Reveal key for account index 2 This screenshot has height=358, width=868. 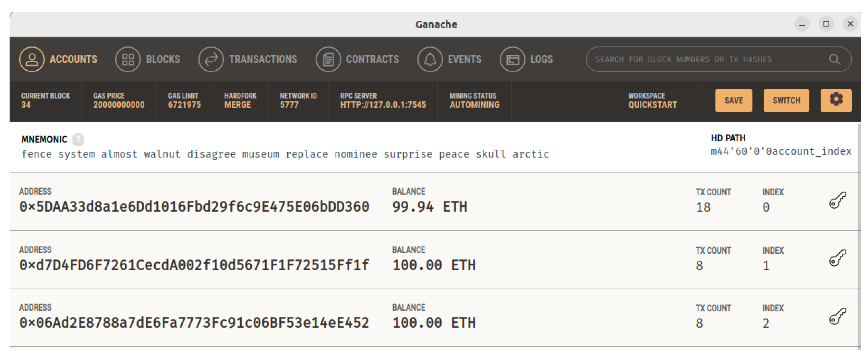coord(837,316)
